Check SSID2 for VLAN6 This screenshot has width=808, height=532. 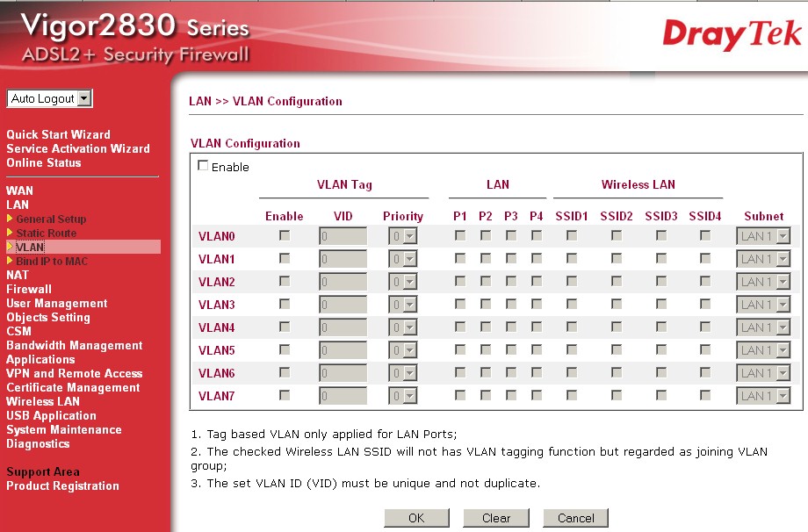(x=617, y=372)
